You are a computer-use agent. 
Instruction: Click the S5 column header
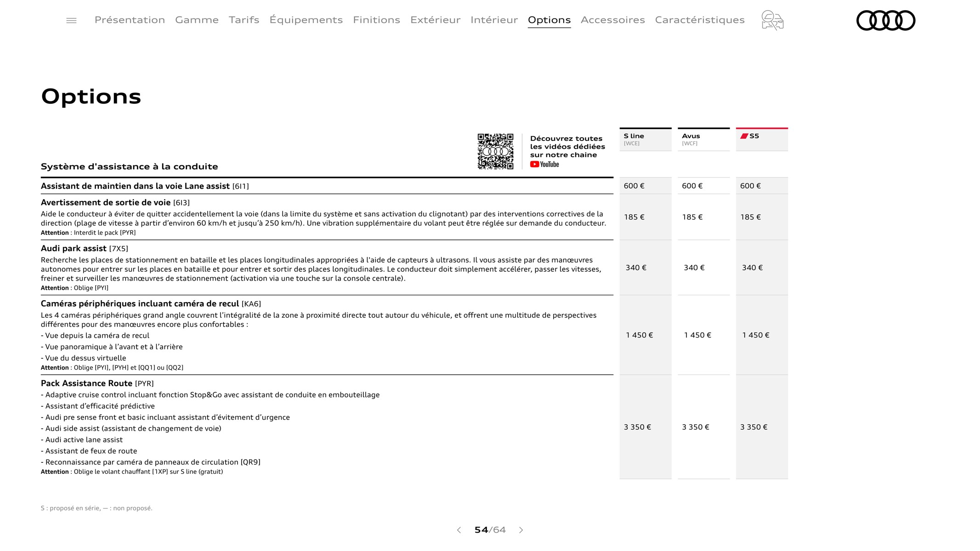[762, 139]
